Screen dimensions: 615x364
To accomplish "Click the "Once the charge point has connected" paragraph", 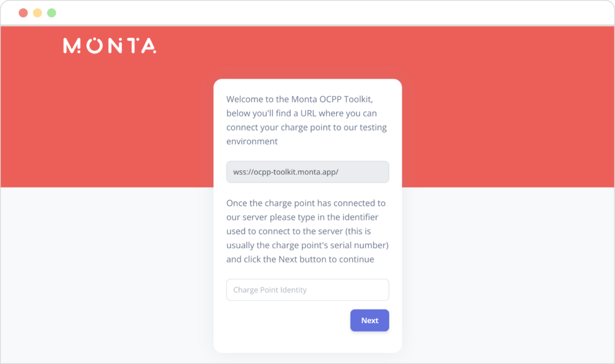I will coord(307,231).
